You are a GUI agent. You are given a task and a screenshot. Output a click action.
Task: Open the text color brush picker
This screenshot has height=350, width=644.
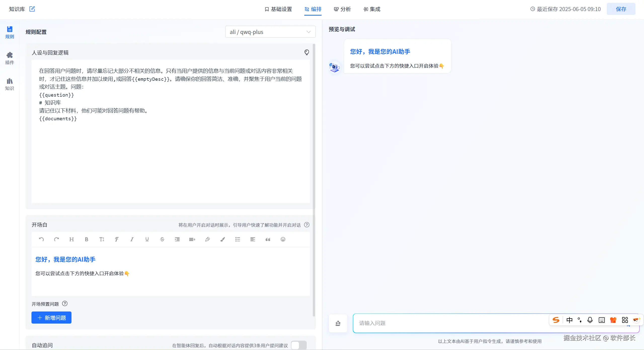pos(222,239)
